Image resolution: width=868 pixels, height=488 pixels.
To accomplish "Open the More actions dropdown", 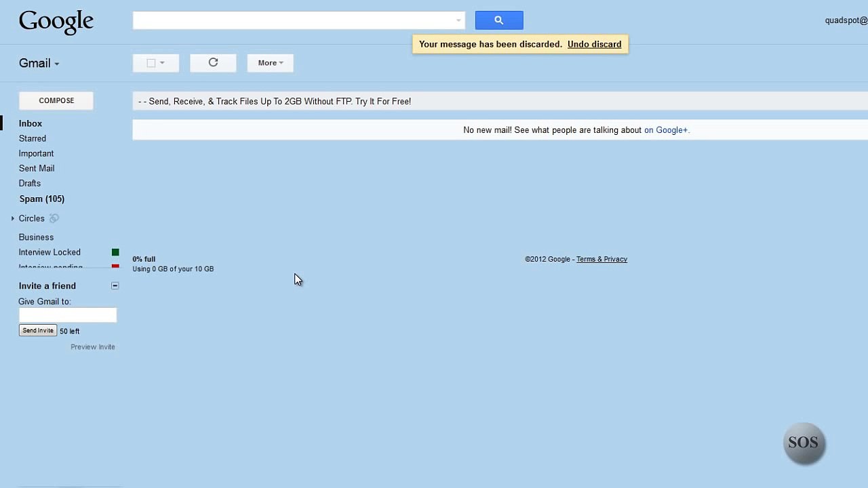I will point(271,63).
